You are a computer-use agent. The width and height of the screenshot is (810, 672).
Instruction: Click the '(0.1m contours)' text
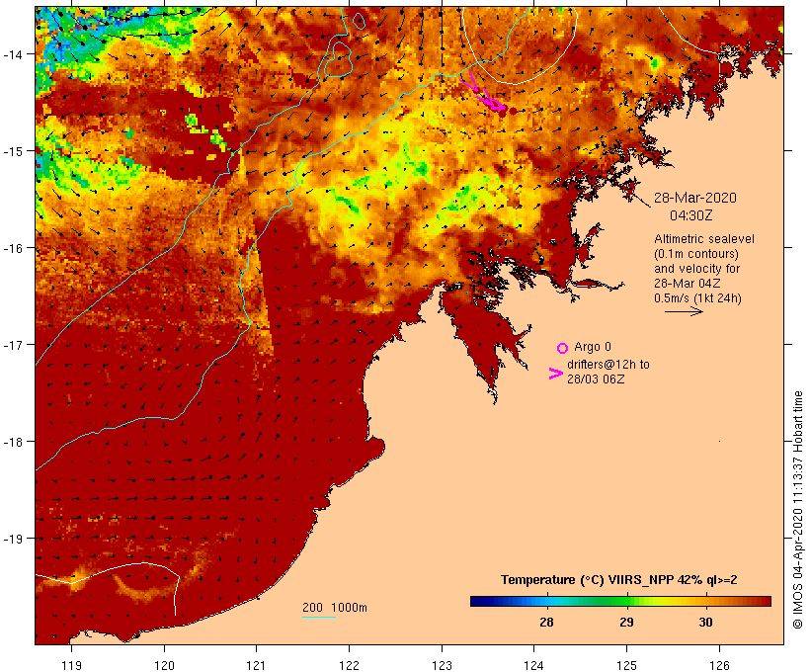(x=696, y=254)
